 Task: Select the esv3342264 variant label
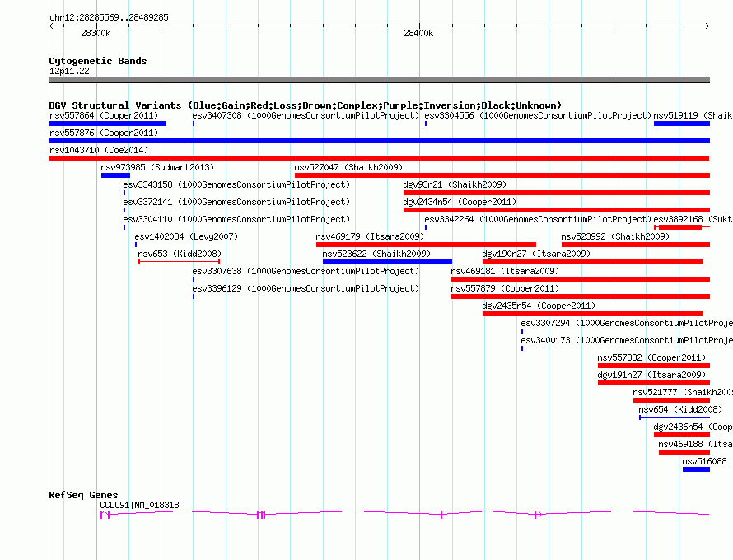538,219
